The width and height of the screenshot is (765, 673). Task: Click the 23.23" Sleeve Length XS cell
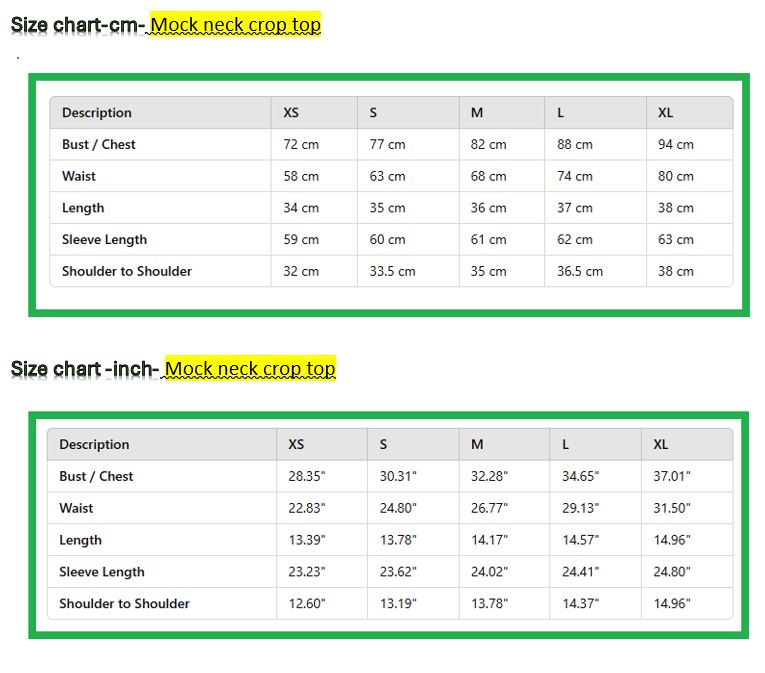click(x=306, y=572)
